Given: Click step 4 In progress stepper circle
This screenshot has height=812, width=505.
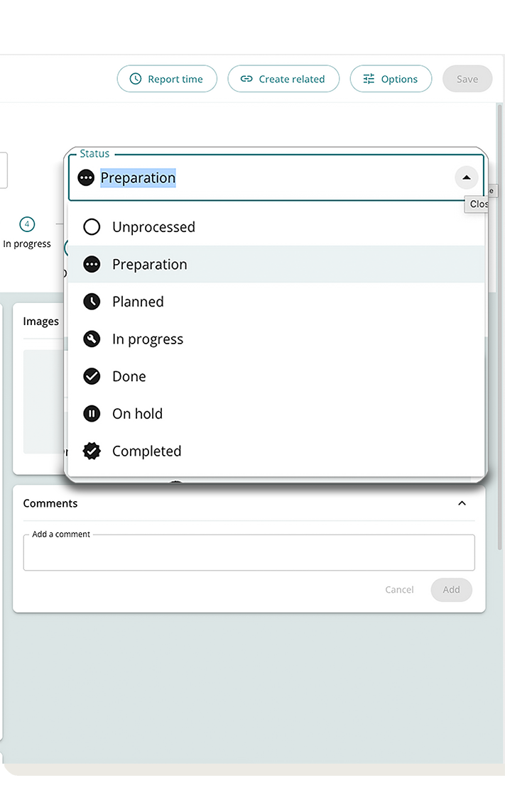Looking at the screenshot, I should click(27, 224).
